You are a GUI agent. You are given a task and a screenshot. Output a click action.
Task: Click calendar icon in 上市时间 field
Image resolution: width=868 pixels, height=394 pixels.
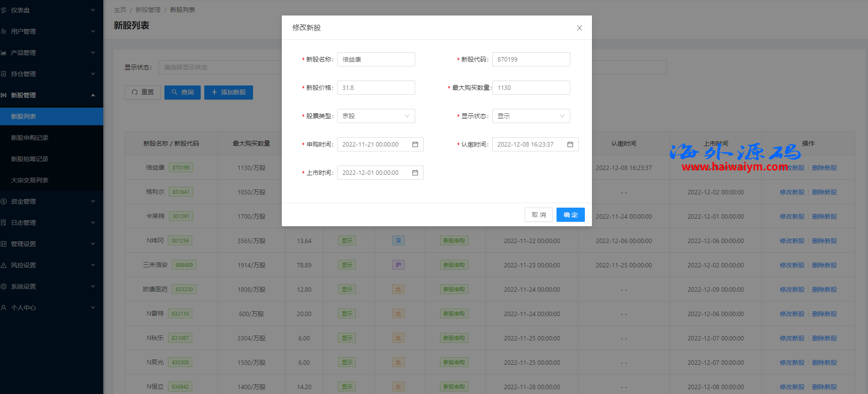[x=415, y=173]
